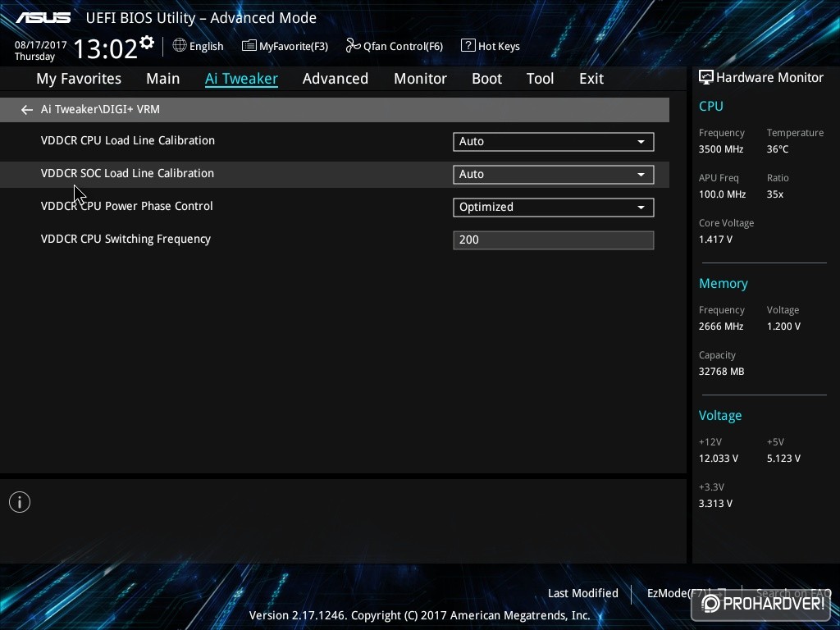This screenshot has width=840, height=630.
Task: Click the Memory Voltage value 1.200 V
Action: (x=783, y=326)
